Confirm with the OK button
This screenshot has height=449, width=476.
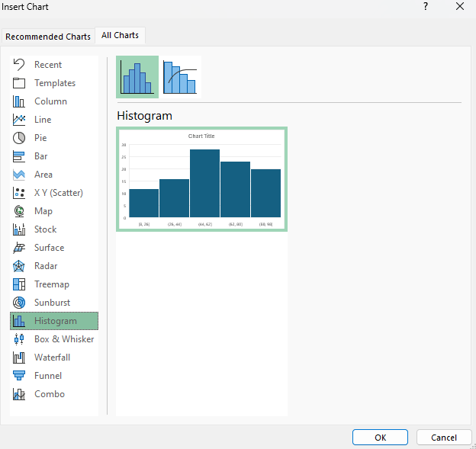380,437
